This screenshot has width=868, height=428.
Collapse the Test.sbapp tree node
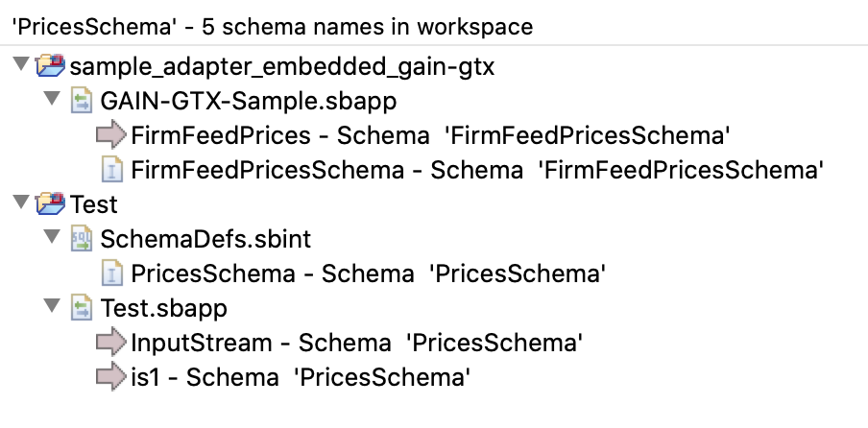[x=52, y=308]
